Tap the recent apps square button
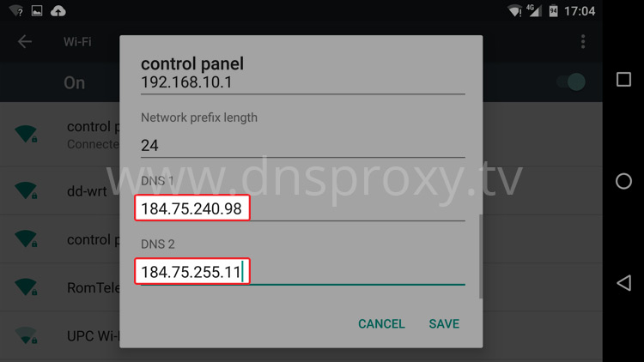The image size is (644, 362). pyautogui.click(x=623, y=79)
